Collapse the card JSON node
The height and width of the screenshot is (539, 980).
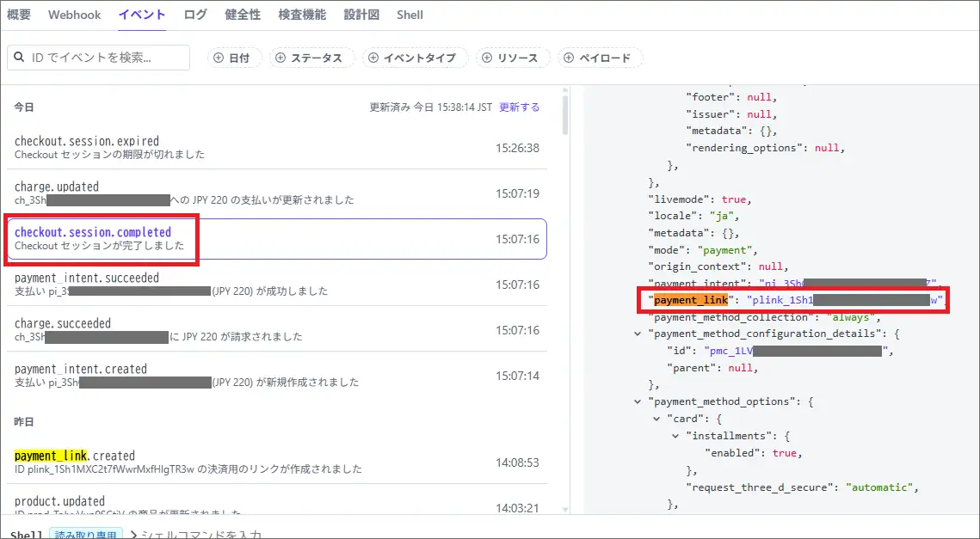coord(657,419)
